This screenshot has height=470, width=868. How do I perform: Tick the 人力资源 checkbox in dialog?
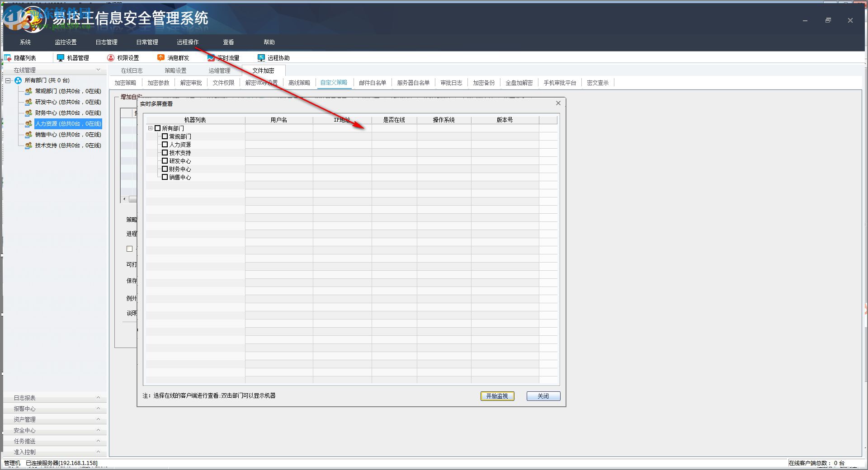coord(165,145)
